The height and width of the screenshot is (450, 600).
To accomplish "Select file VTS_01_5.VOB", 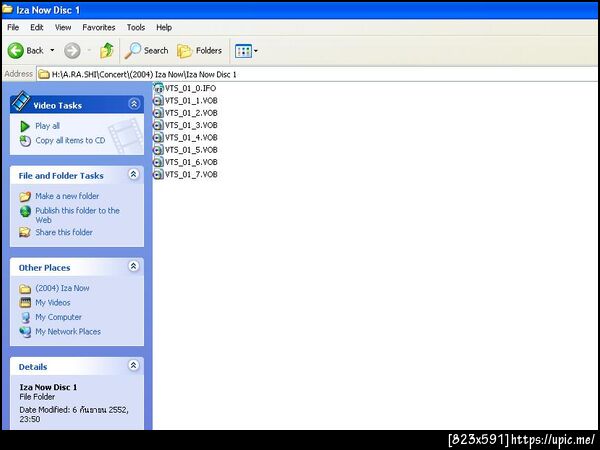I will [191, 150].
